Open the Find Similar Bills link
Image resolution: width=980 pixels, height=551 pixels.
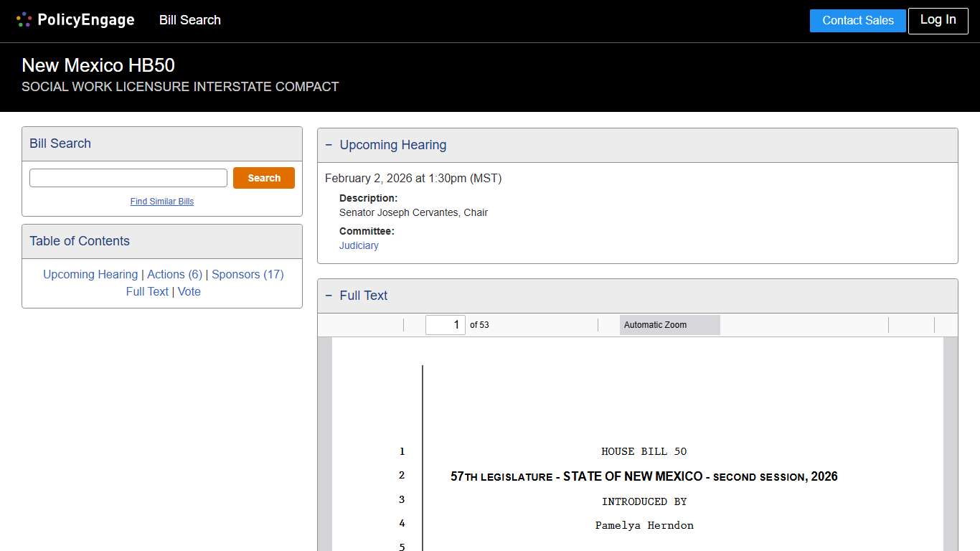[162, 202]
